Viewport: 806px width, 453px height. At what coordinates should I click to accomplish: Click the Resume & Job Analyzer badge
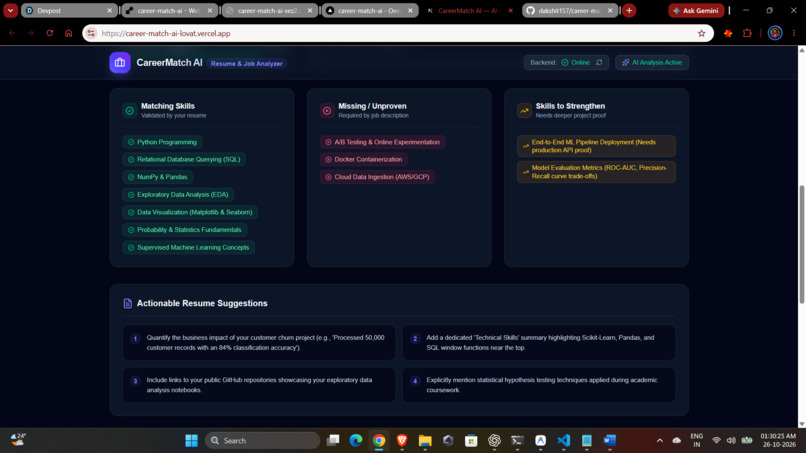[x=247, y=64]
